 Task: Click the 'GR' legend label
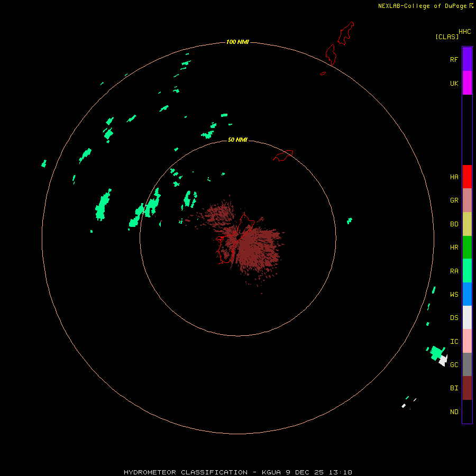454,200
